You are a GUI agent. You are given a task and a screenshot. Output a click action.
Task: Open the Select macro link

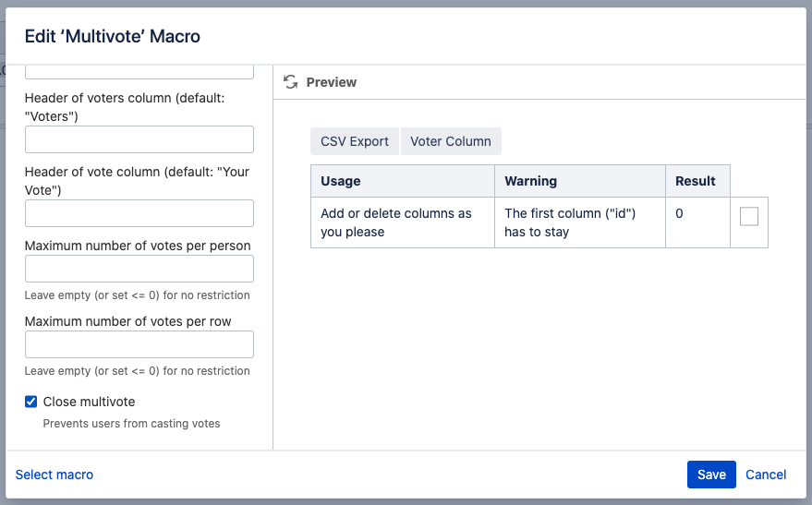click(55, 475)
